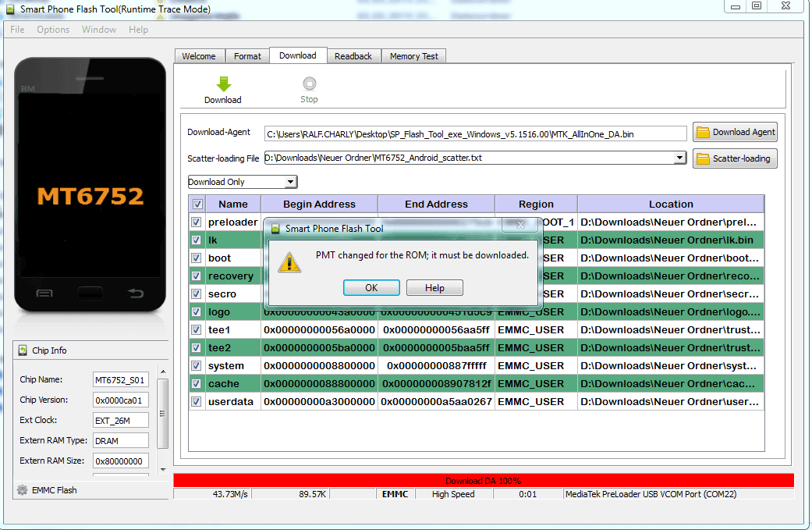Close the PMT changed dialog
Image resolution: width=812 pixels, height=530 pixels.
click(522, 225)
